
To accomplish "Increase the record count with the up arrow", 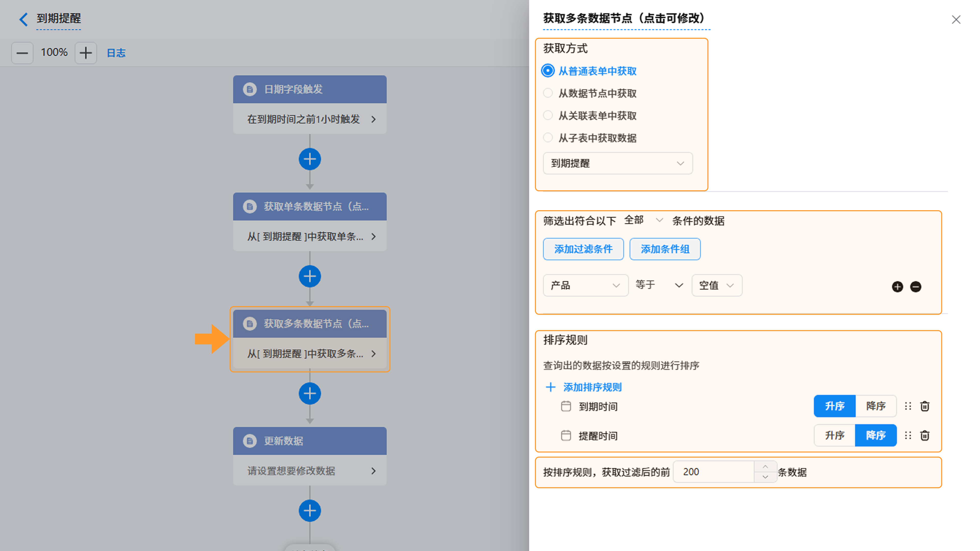I will (765, 467).
